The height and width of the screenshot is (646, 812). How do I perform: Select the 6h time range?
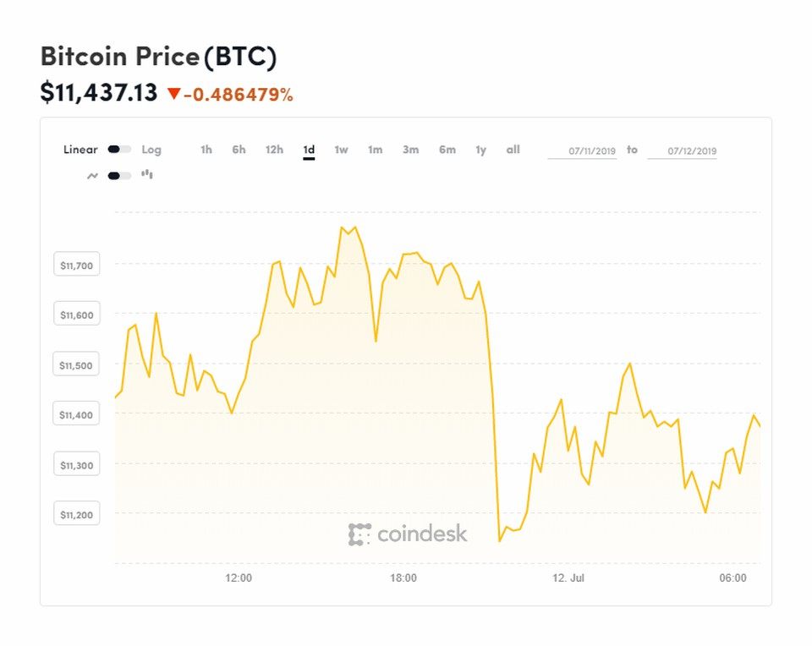pos(239,150)
